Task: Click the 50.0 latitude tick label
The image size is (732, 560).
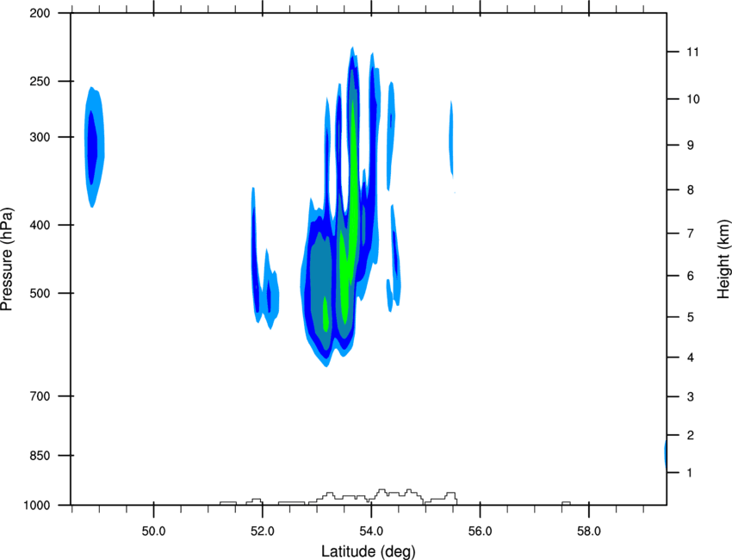Action: point(153,532)
